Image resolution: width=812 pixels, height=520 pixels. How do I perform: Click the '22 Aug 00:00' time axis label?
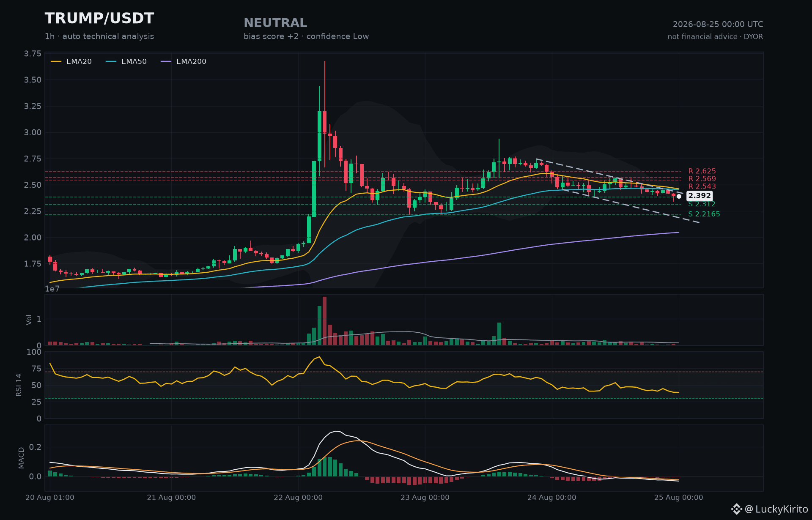[x=298, y=498]
